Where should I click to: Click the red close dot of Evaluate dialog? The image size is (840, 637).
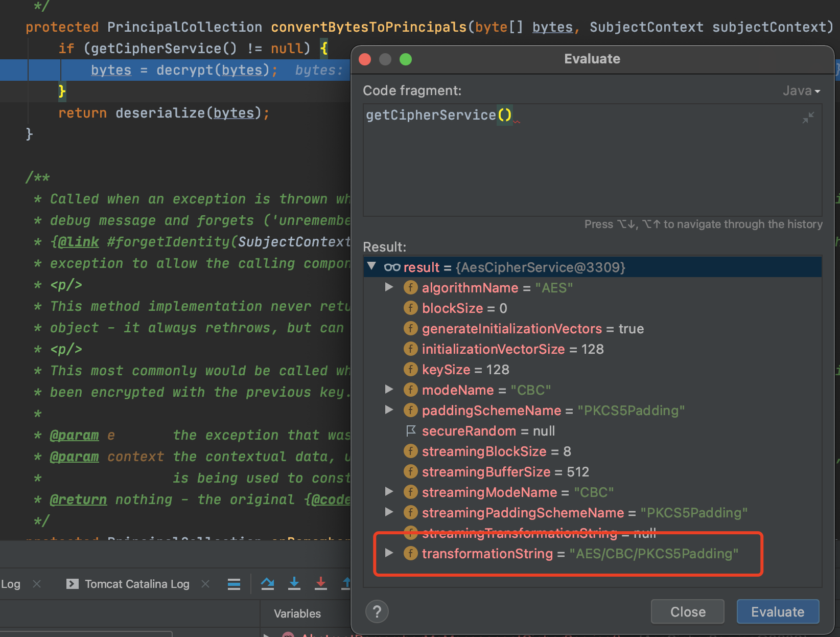(x=365, y=59)
